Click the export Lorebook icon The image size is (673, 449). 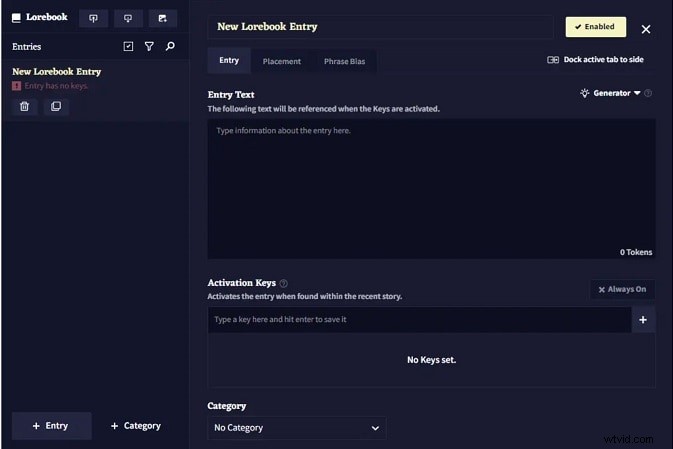point(93,18)
